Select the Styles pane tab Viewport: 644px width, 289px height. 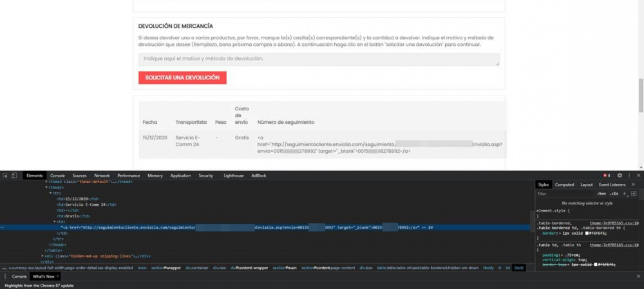[x=544, y=184]
